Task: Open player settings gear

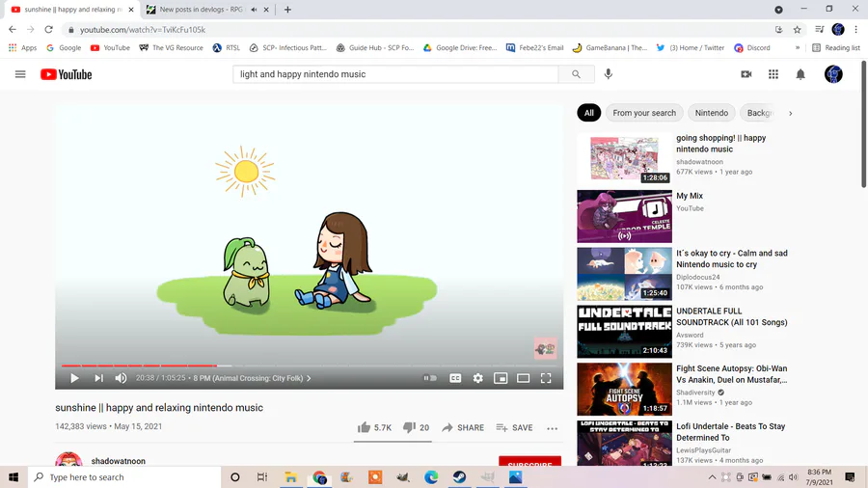Action: point(477,378)
